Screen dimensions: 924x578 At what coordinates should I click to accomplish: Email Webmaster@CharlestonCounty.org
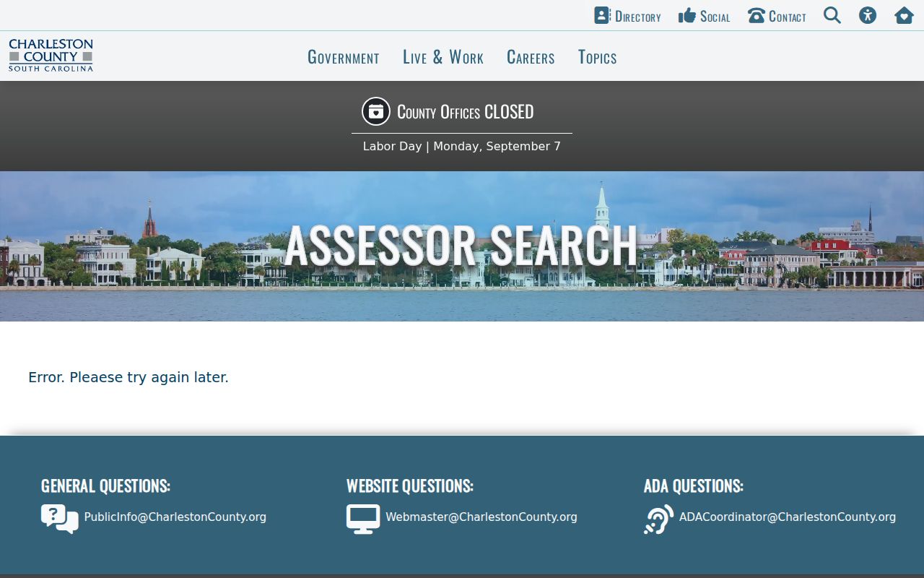click(x=481, y=517)
